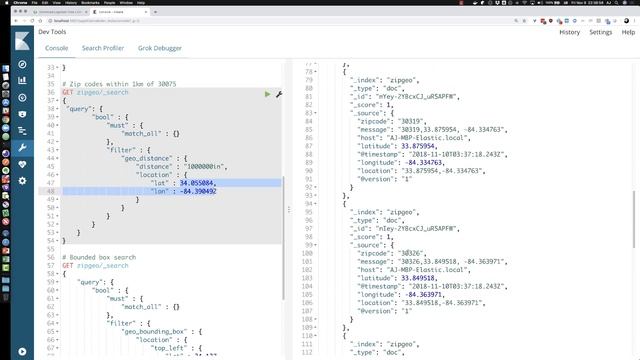This screenshot has height=360, width=640.
Task: Select Dev Tools wrench in sidebar
Action: (22, 147)
